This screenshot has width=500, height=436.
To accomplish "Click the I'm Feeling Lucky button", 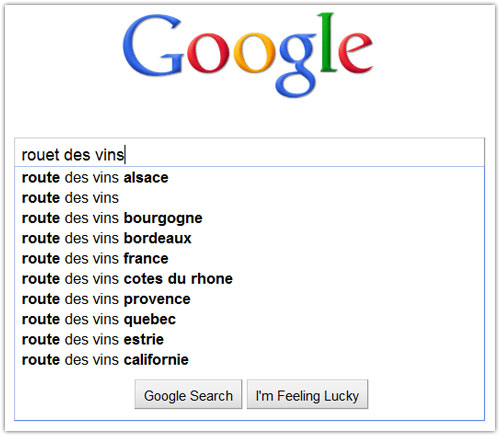I will 307,394.
